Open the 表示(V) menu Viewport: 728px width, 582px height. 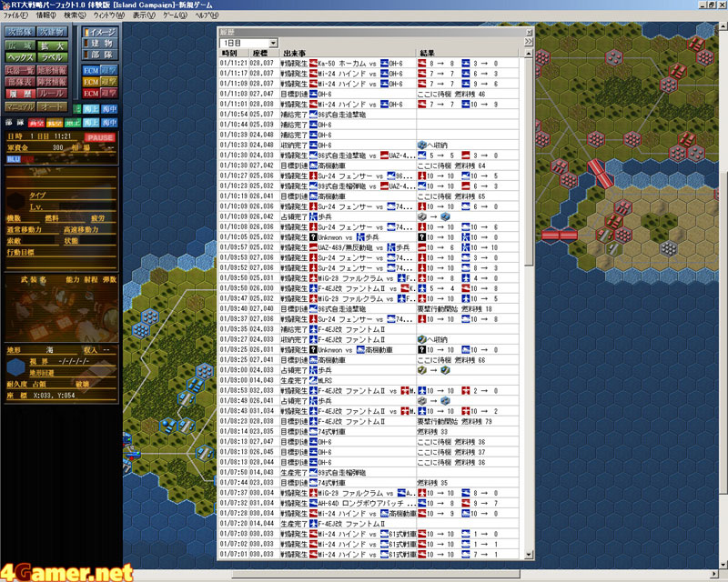click(144, 15)
